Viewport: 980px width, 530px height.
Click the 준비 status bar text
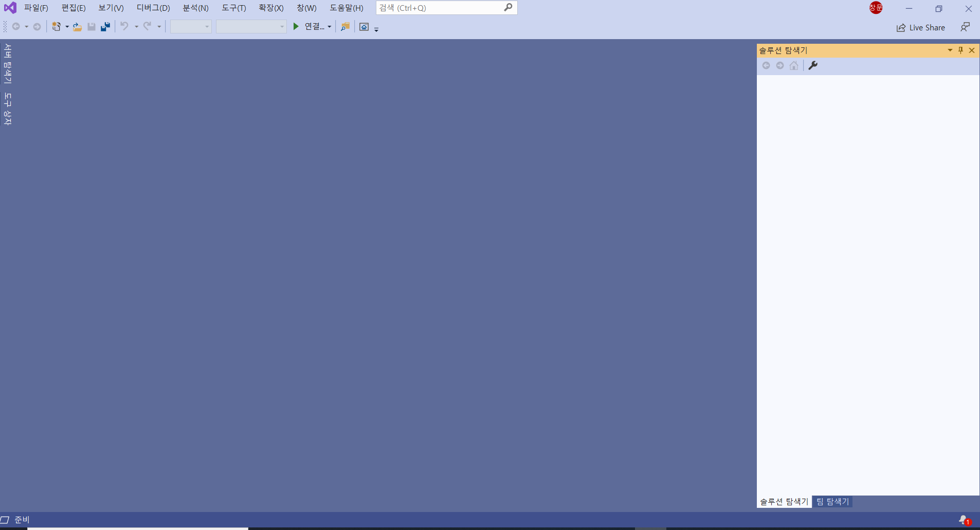click(x=22, y=520)
